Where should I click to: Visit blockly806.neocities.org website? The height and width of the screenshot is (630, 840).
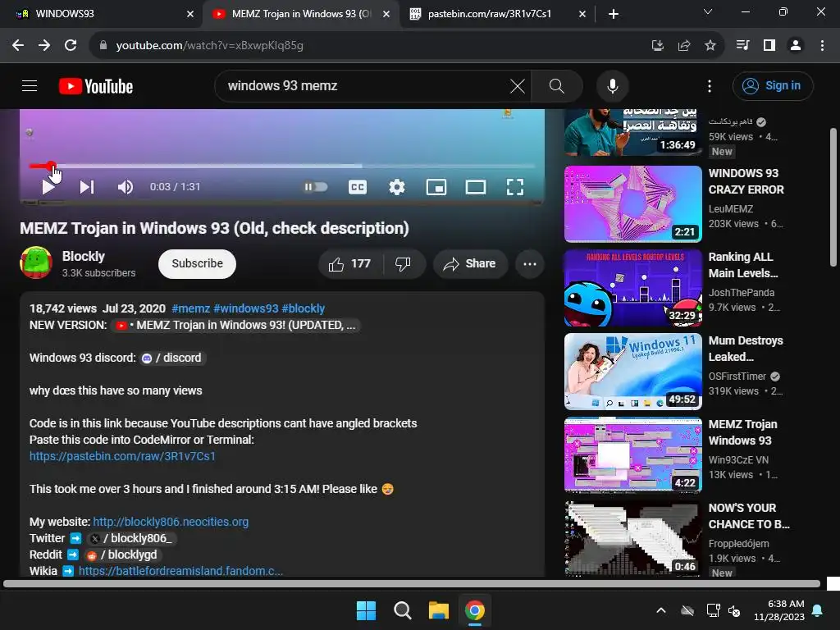(x=171, y=522)
